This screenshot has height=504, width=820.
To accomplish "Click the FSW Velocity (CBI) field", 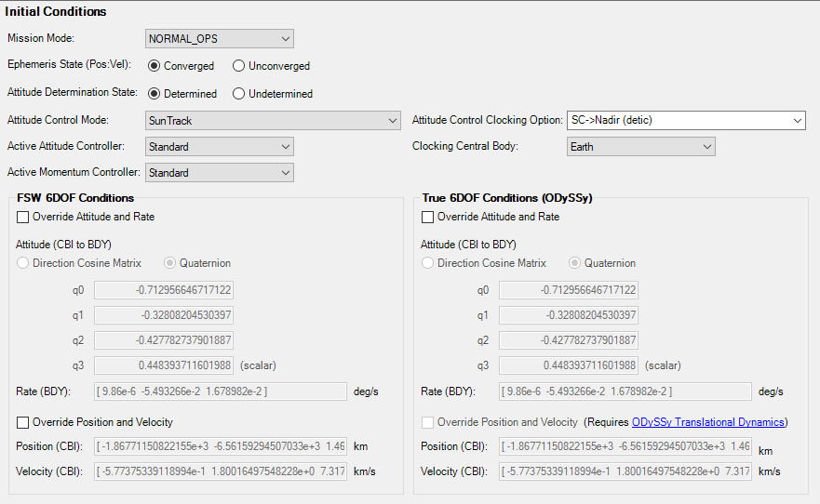I will (221, 471).
